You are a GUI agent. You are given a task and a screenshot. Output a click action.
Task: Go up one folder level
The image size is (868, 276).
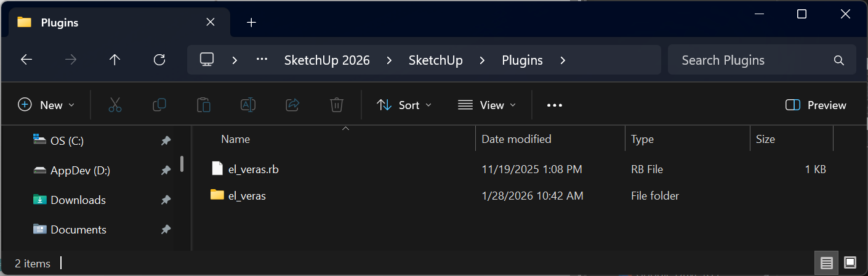(115, 60)
